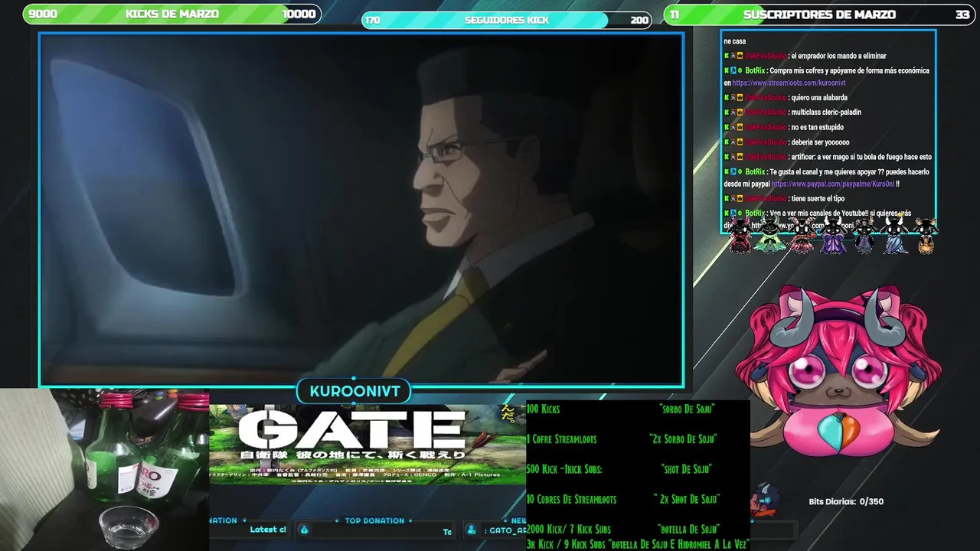Click the '10000' Kicks de Marzo goal value
This screenshot has height=551, width=980.
coord(299,14)
